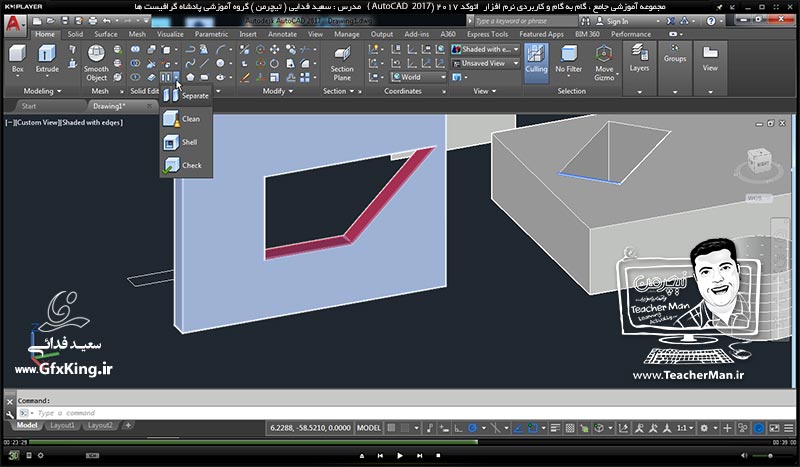This screenshot has width=800, height=467.
Task: Open the Groups panel button
Action: [674, 68]
